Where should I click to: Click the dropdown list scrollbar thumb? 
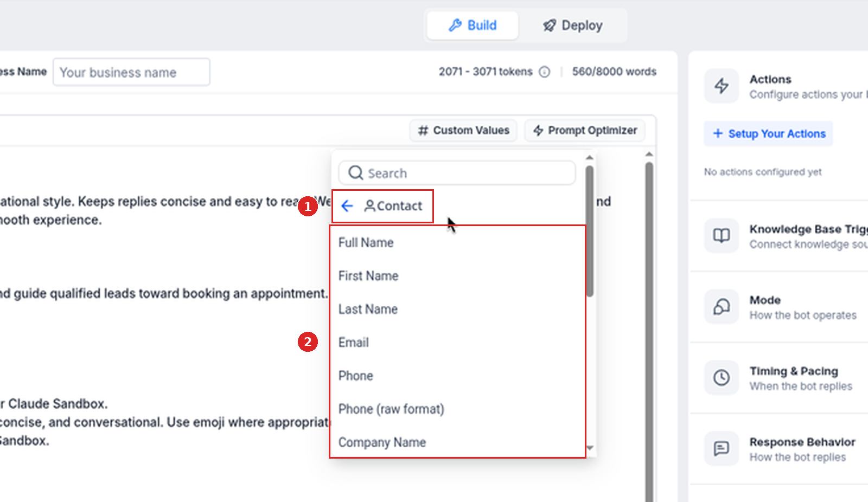[590, 231]
